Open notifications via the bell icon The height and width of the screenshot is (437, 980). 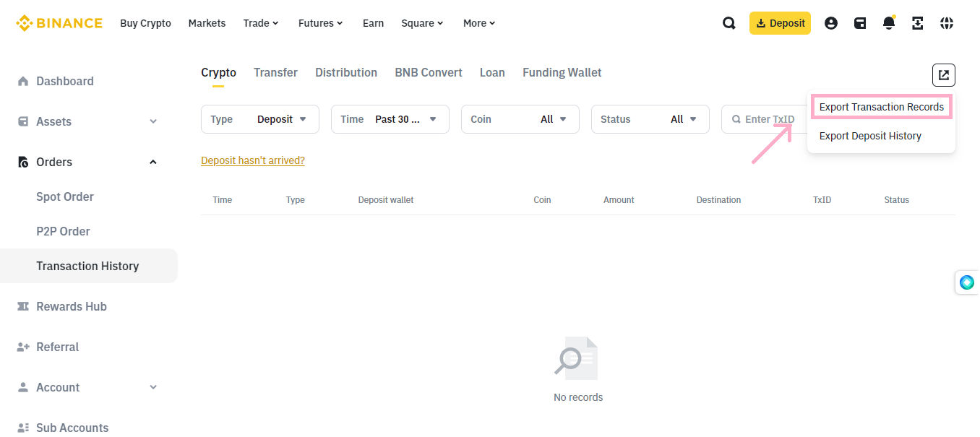[888, 22]
